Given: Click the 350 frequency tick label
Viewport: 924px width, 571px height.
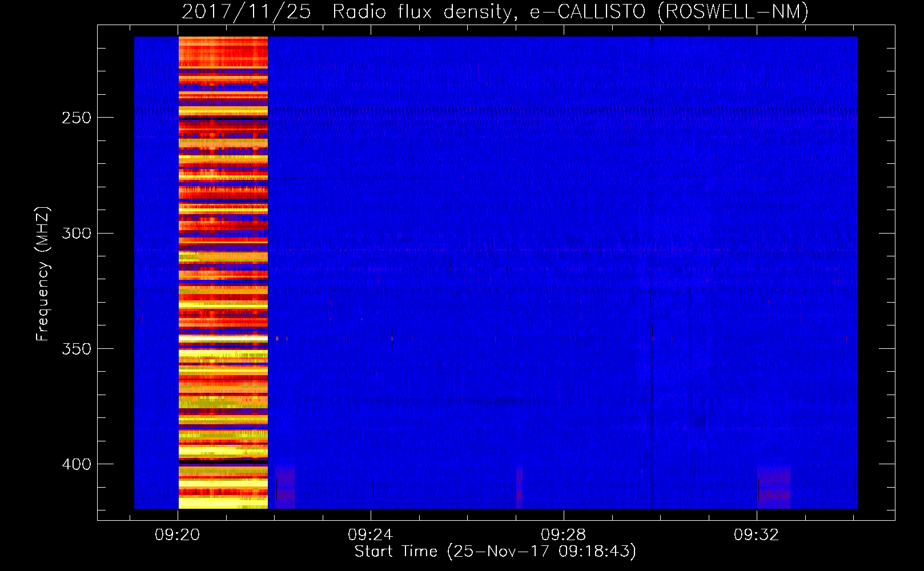Looking at the screenshot, I should (77, 349).
